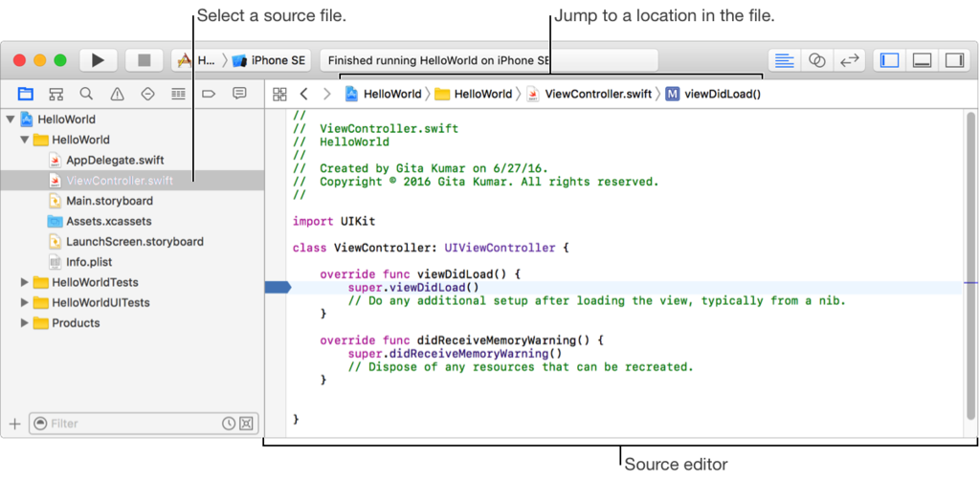This screenshot has width=980, height=479.
Task: Choose the iPhone SE run destination
Action: (x=268, y=60)
